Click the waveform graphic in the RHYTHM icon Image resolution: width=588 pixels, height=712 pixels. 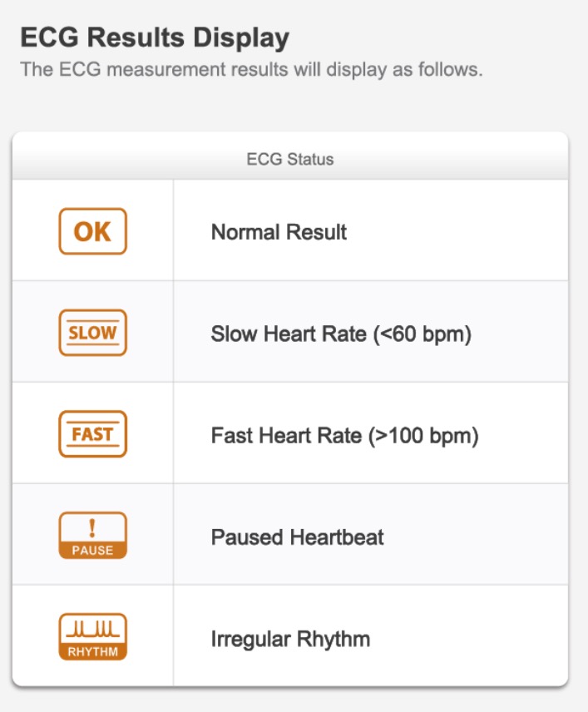point(92,628)
